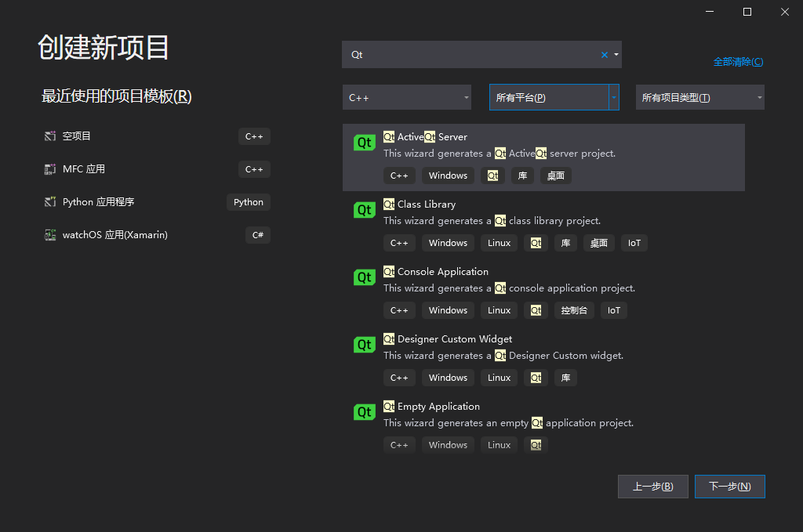Viewport: 803px width, 532px height.
Task: Click the C# tag next to watchOS 应用
Action: click(x=257, y=235)
